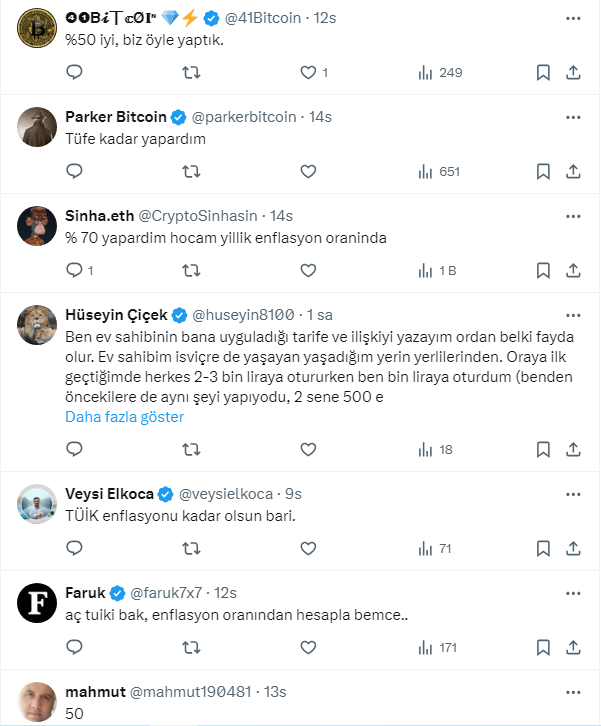Click Faruk's profile avatar
This screenshot has height=726, width=601.
tap(38, 602)
